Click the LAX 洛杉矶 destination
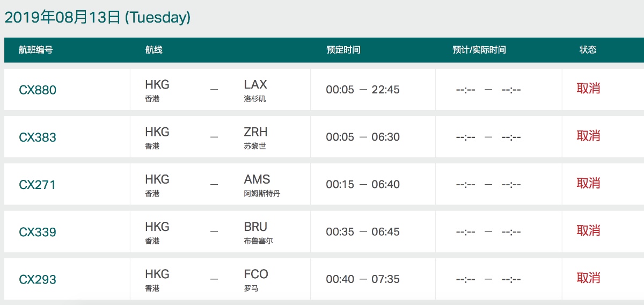Image resolution: width=644 pixels, height=305 pixels. coord(255,90)
